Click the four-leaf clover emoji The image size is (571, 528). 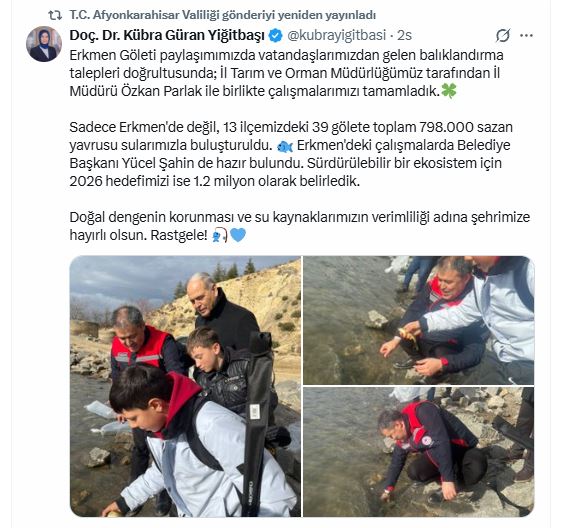point(449,91)
